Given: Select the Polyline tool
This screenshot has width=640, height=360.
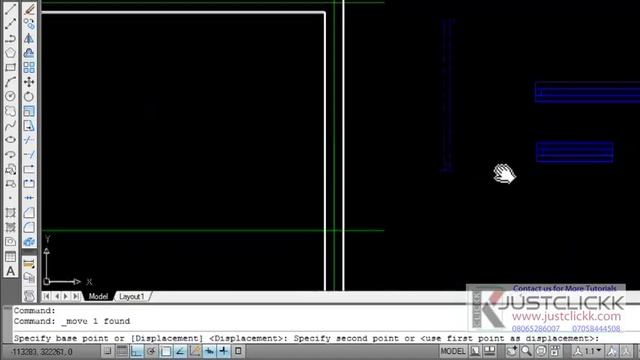Looking at the screenshot, I should 10,38.
